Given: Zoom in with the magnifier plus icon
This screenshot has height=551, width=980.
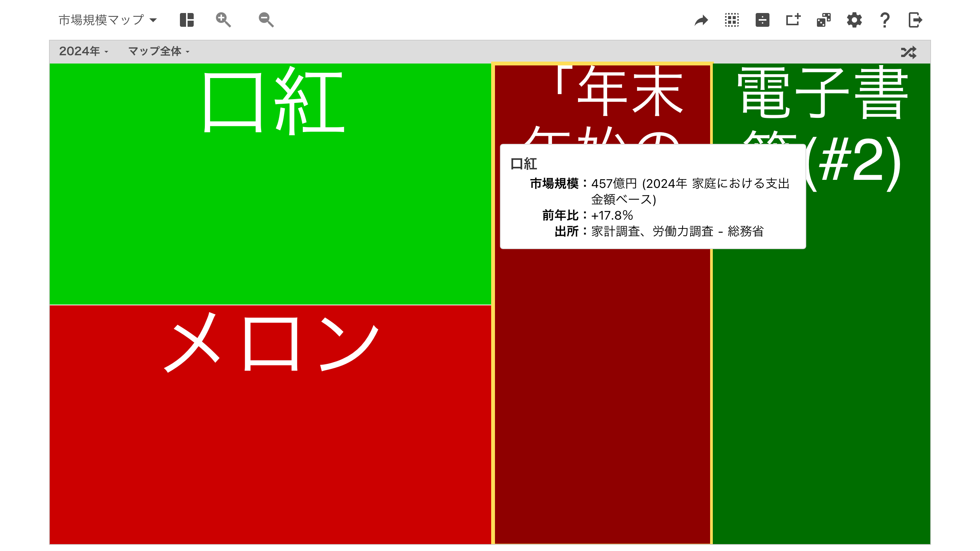Looking at the screenshot, I should [x=223, y=20].
